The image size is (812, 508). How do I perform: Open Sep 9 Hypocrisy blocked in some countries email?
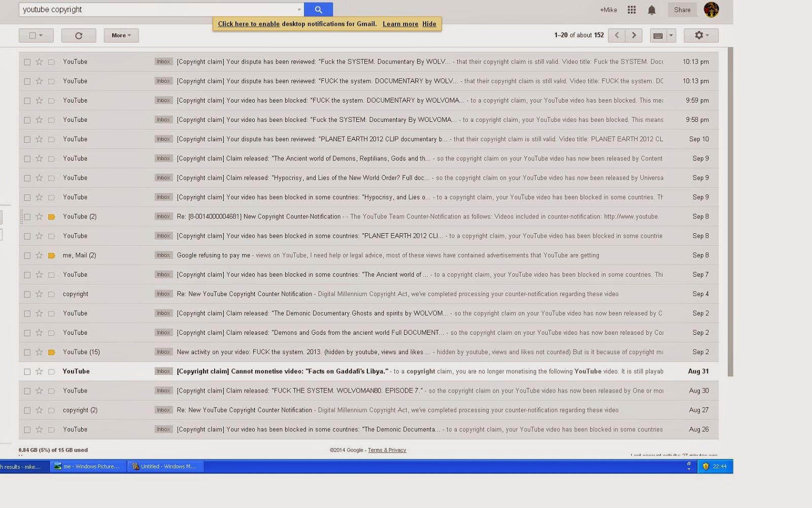pos(368,197)
